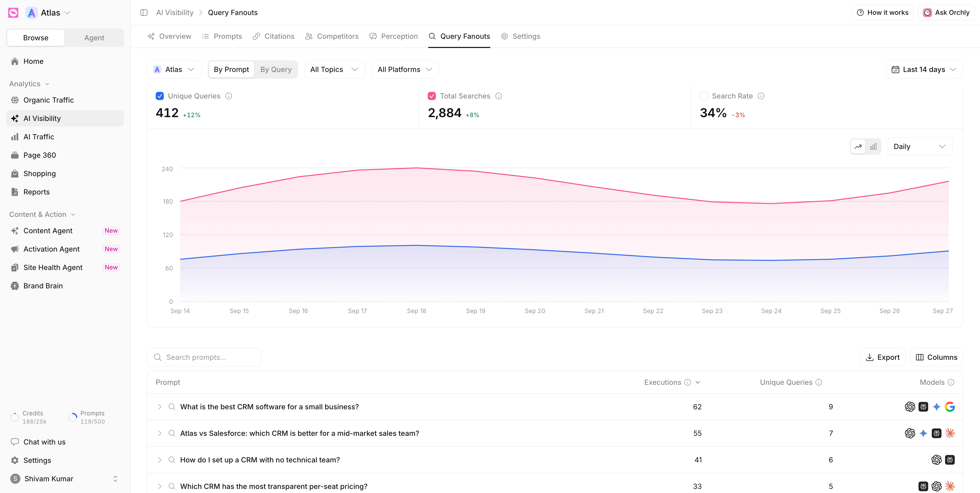Click info icon beside Total Searches
Image resolution: width=980 pixels, height=493 pixels.
(x=499, y=96)
